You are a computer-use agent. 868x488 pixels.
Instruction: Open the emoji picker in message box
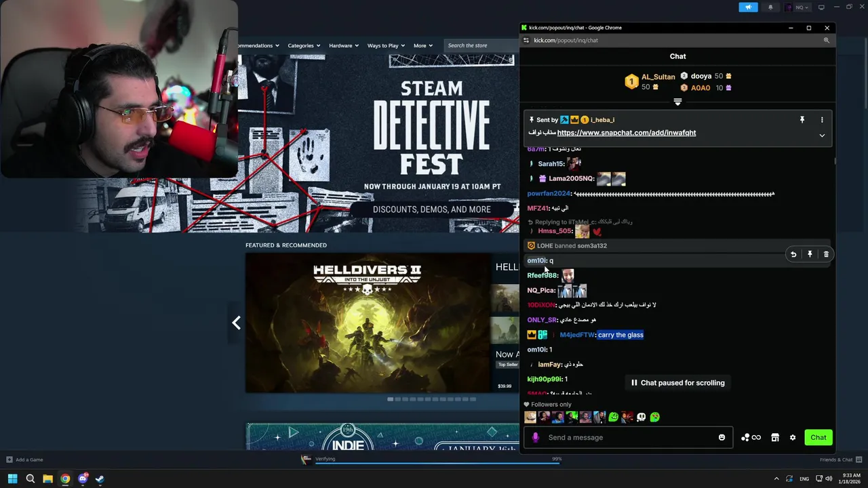tap(722, 437)
